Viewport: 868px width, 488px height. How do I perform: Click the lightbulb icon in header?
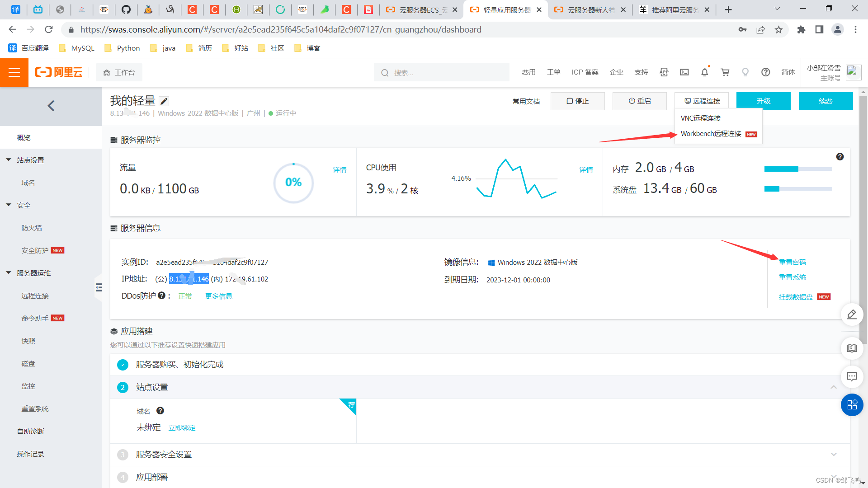745,72
